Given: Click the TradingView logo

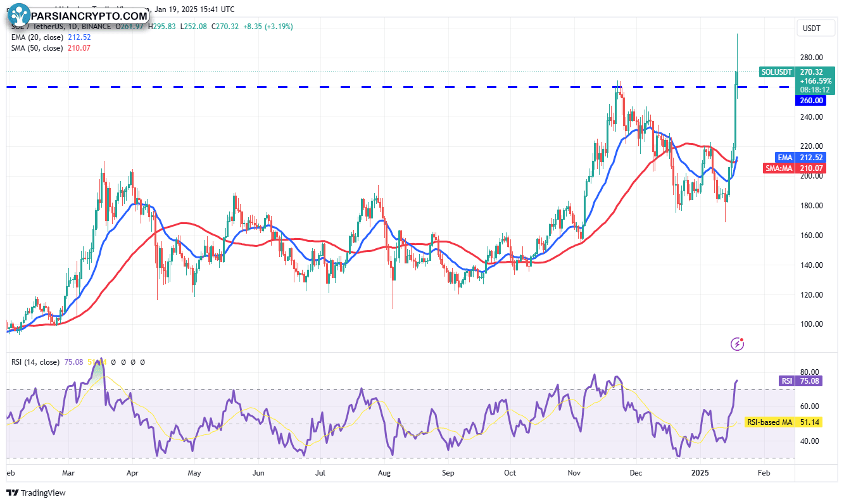Looking at the screenshot, I should point(36,493).
